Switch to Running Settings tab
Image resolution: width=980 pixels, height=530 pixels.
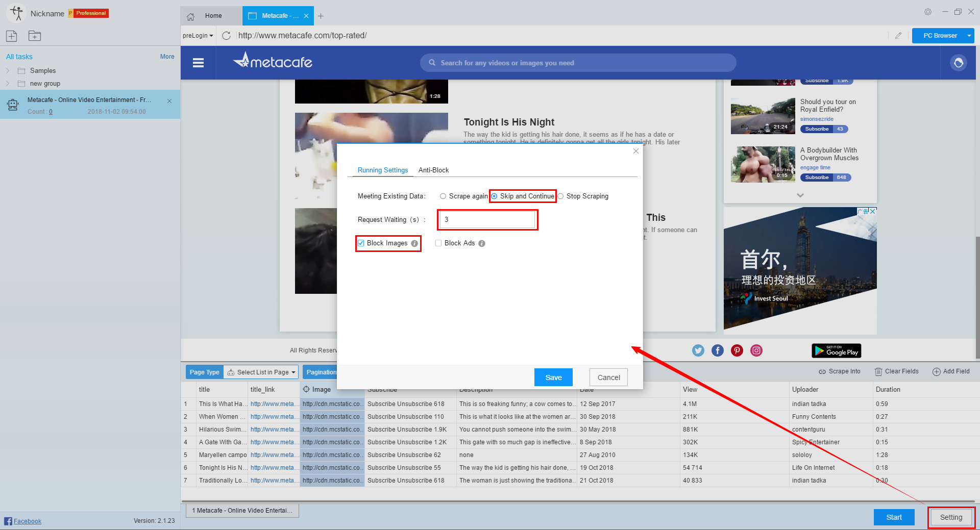[382, 170]
